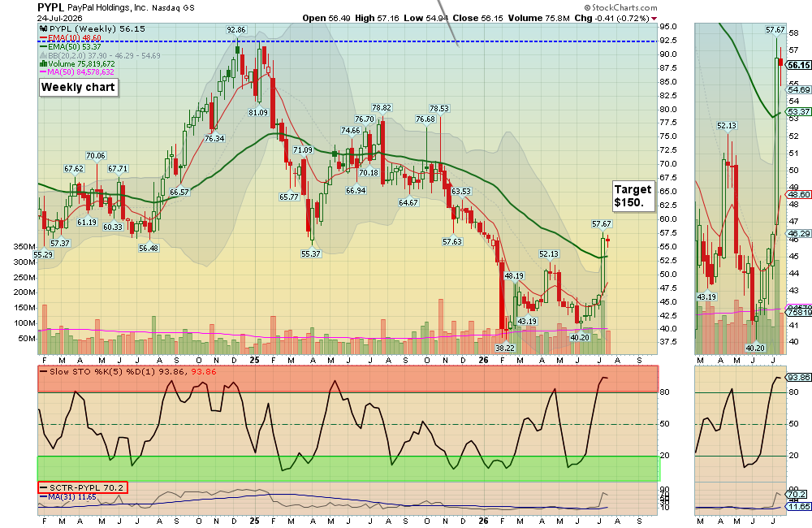
Task: Click the red down-triangle change indicator icon
Action: pos(654,19)
